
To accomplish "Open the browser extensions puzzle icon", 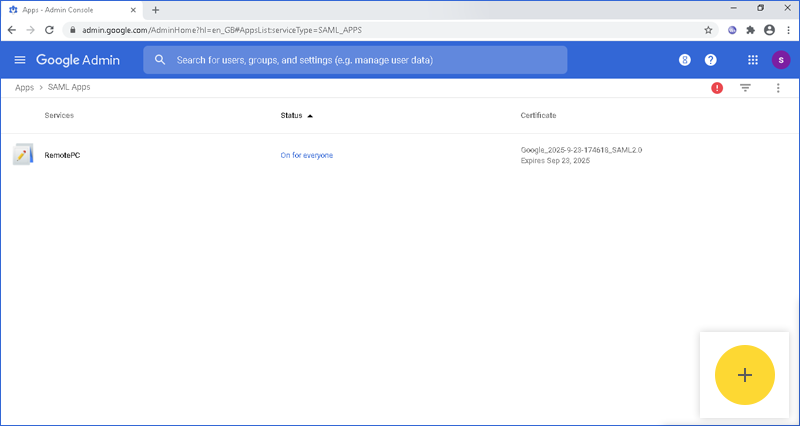I will pos(750,30).
